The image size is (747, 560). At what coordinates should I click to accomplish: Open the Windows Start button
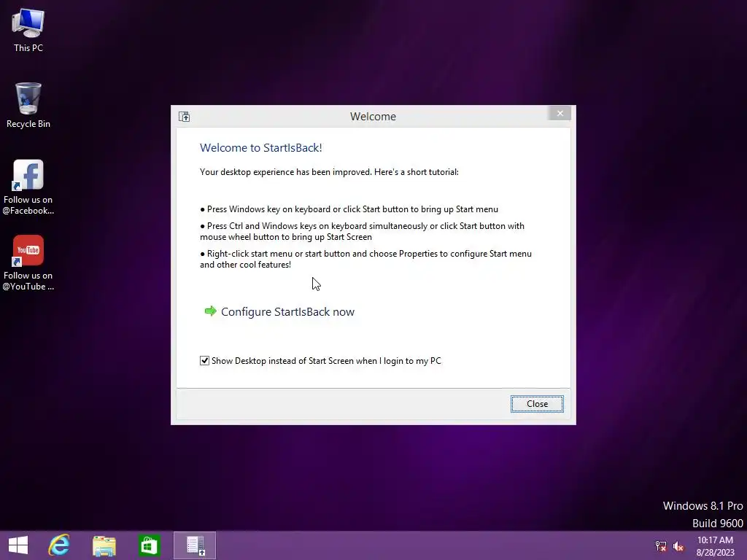point(18,545)
